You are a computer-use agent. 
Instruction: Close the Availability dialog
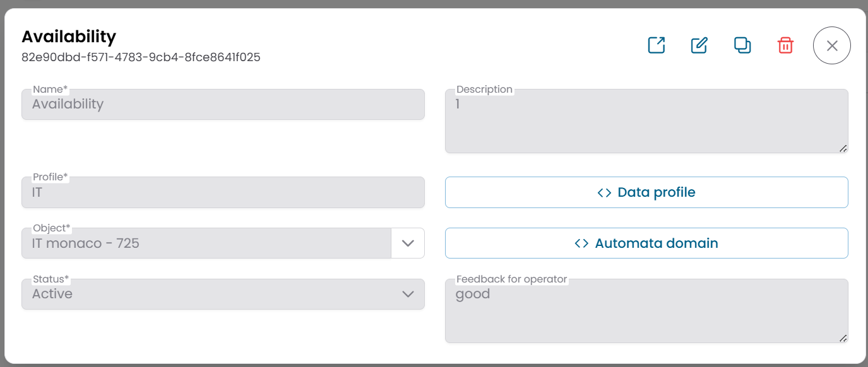click(831, 45)
